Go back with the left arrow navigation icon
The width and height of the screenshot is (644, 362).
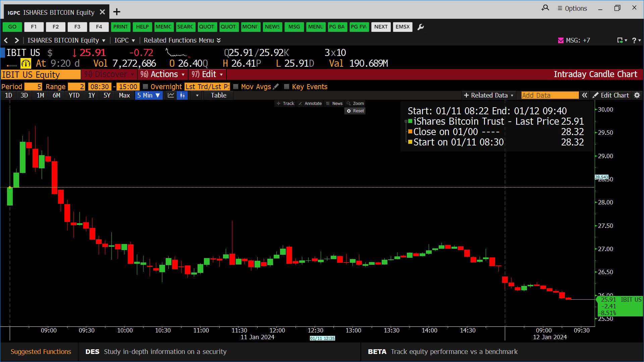pos(6,40)
